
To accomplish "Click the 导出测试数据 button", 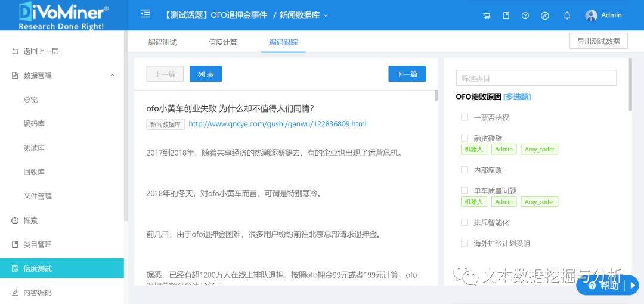I will coord(599,41).
